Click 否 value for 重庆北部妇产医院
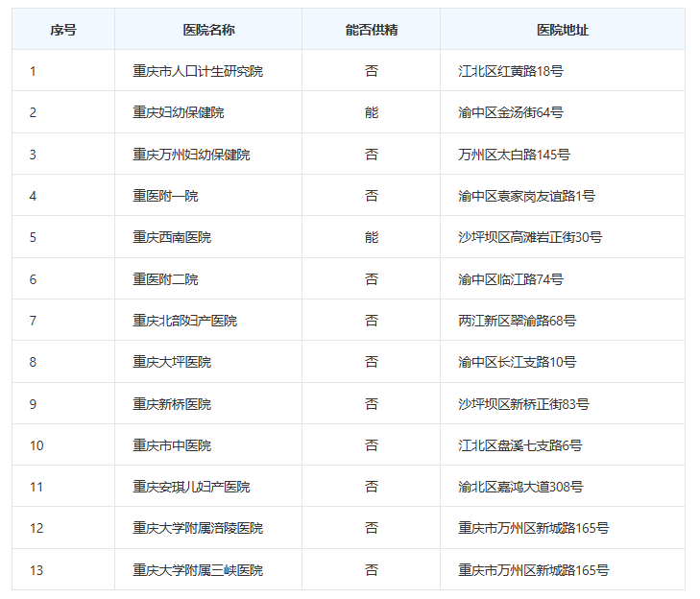This screenshot has height=599, width=700. [372, 321]
